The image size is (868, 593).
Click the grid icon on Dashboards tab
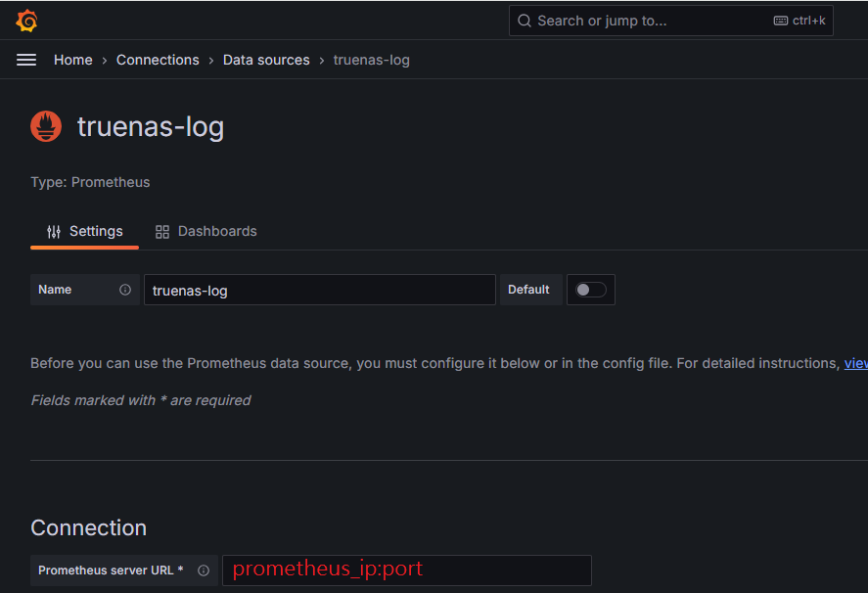161,231
